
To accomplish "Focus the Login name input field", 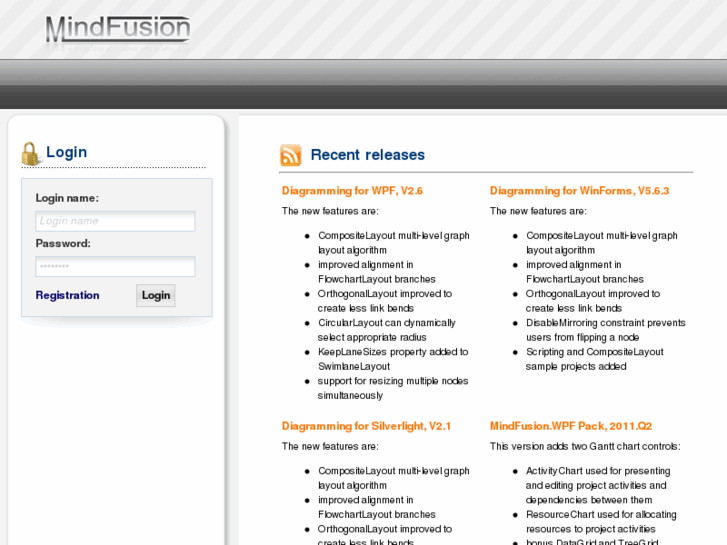I will [115, 221].
